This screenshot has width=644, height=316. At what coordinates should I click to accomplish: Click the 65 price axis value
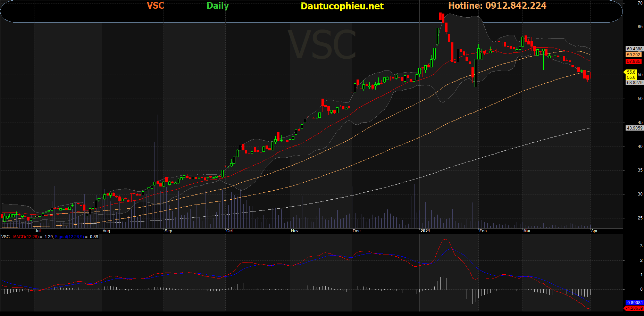coord(640,27)
